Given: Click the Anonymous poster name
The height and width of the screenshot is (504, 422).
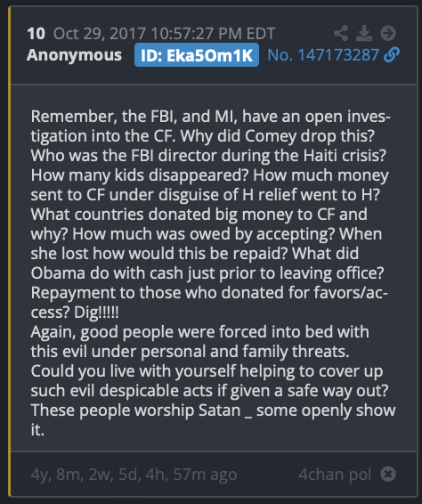Looking at the screenshot, I should click(x=74, y=55).
